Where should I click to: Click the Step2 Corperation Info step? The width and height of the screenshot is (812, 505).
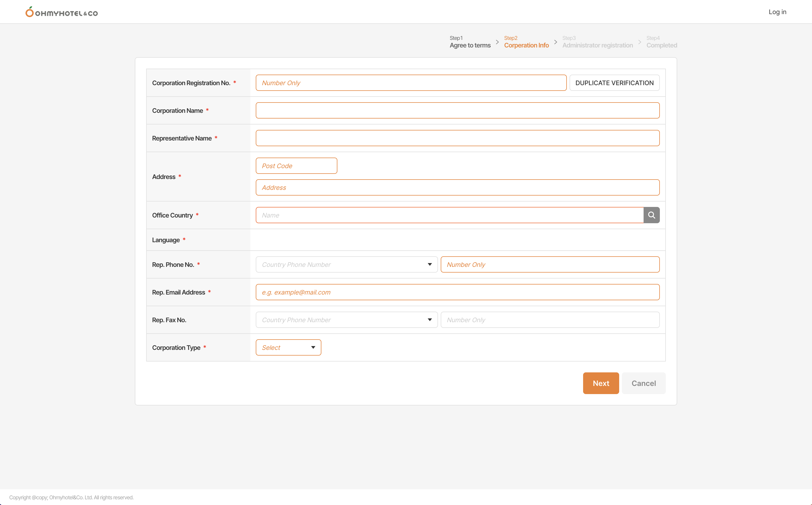[x=526, y=42]
